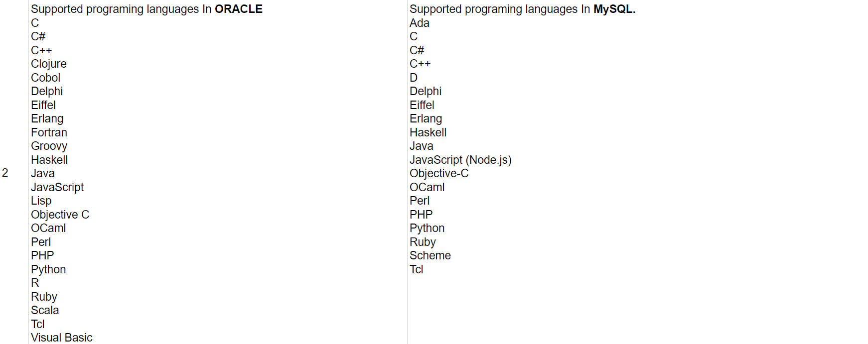Viewport: 868px width, 344px height.
Task: Click row header number 2
Action: tap(5, 173)
